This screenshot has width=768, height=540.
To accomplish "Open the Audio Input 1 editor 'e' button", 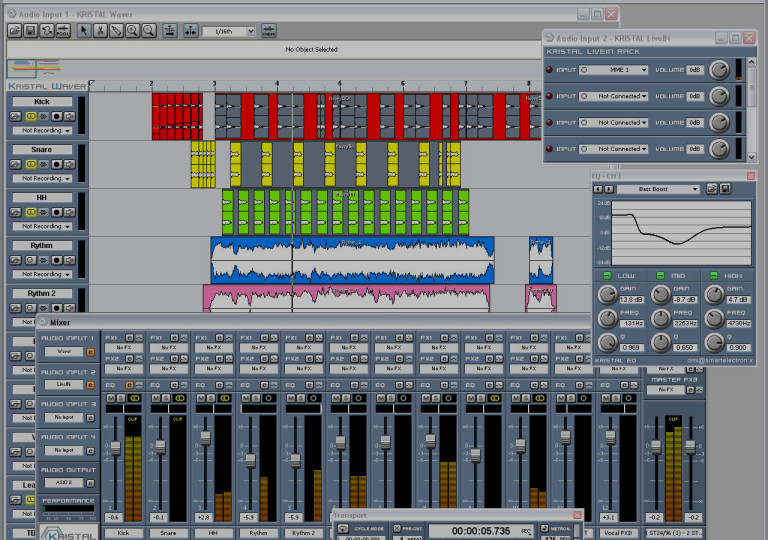I will click(x=90, y=352).
